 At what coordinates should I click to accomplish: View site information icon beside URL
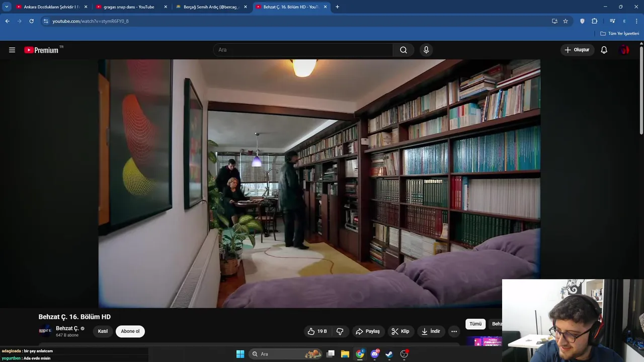pos(46,21)
